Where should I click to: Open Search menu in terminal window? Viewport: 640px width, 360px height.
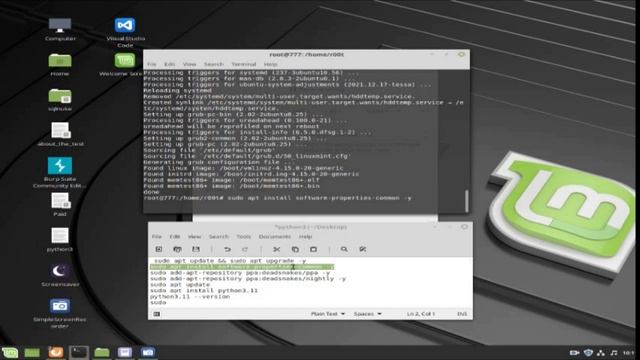coord(213,64)
